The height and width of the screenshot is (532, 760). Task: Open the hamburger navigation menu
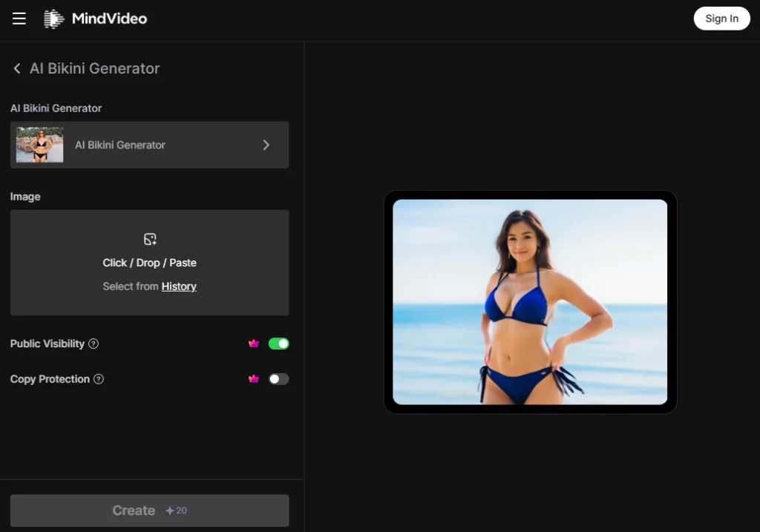click(x=19, y=19)
